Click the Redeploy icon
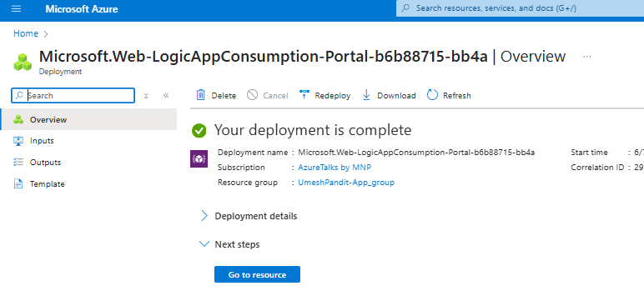The width and height of the screenshot is (644, 301). 304,95
